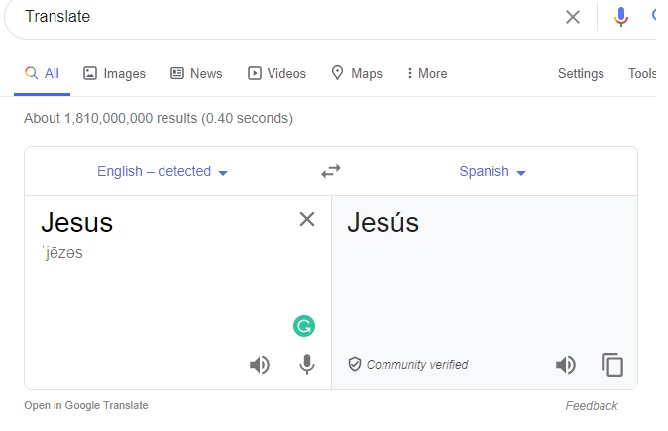Open the Spanish target language dropdown
668x431 pixels.
(x=492, y=172)
